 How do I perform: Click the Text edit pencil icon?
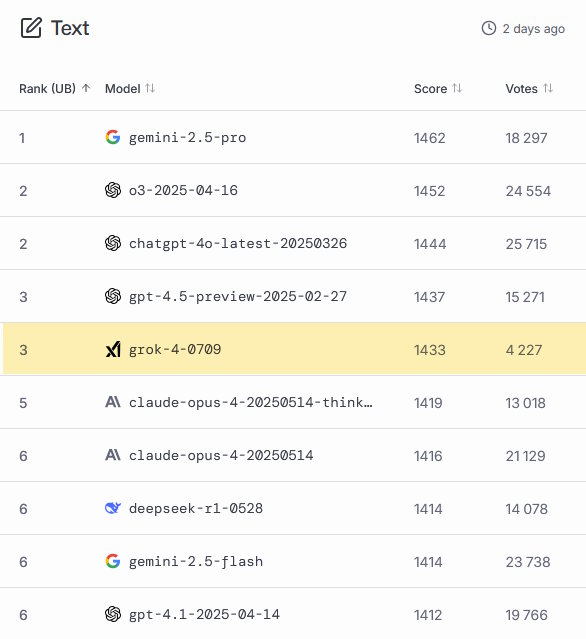(31, 28)
